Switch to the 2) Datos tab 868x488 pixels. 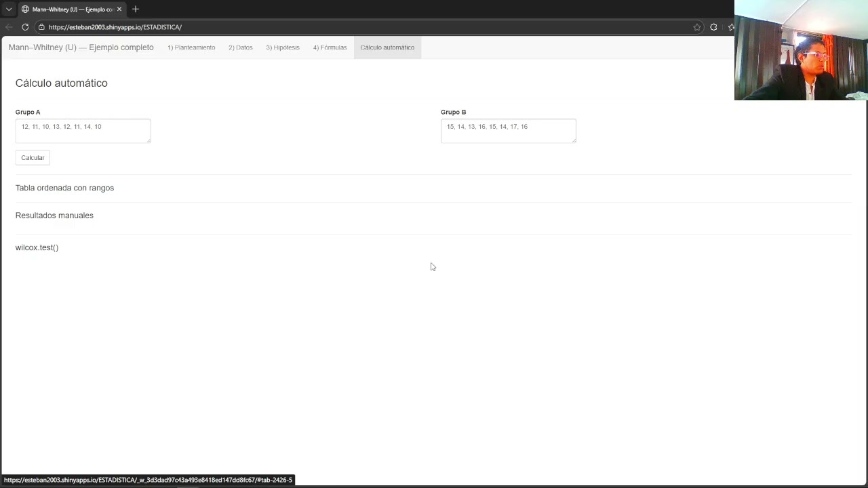[x=241, y=47]
